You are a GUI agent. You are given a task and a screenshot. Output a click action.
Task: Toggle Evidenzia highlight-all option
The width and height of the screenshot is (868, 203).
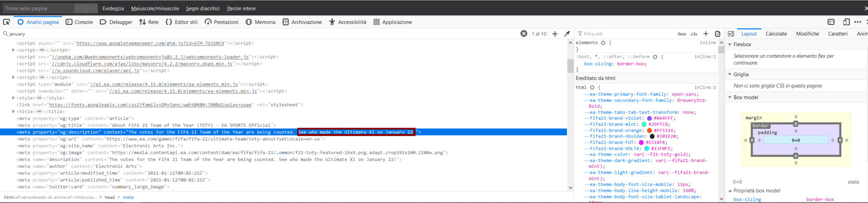(x=113, y=8)
